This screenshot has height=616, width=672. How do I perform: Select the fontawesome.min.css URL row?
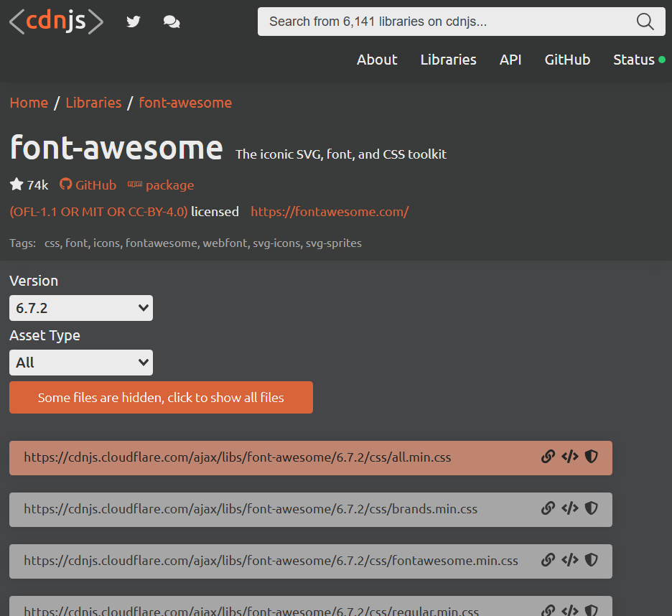[311, 561]
